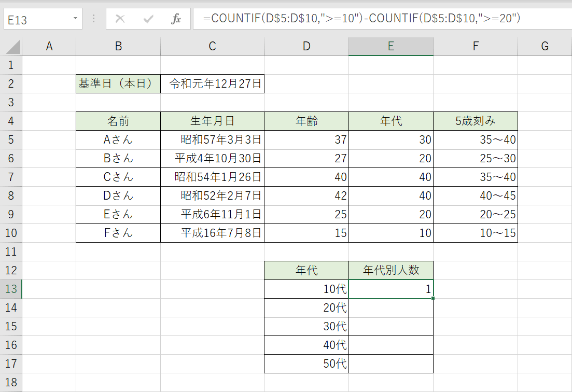Click the cell containing 令和元年12月27日
Image resolution: width=572 pixels, height=392 pixels.
(212, 83)
